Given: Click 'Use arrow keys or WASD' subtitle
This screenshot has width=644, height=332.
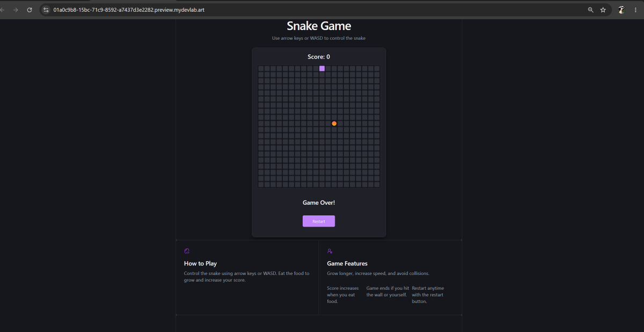Looking at the screenshot, I should (319, 38).
